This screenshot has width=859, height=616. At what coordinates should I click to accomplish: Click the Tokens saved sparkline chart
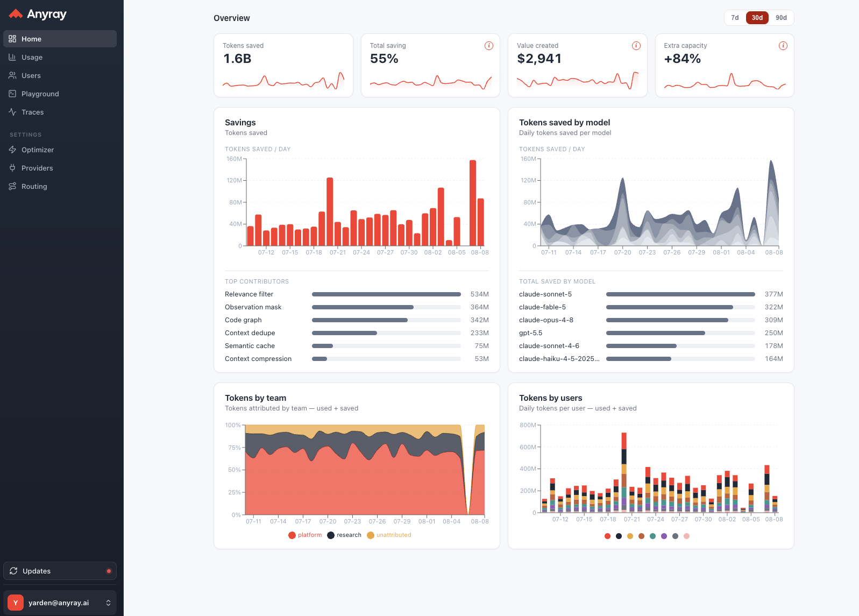[283, 81]
